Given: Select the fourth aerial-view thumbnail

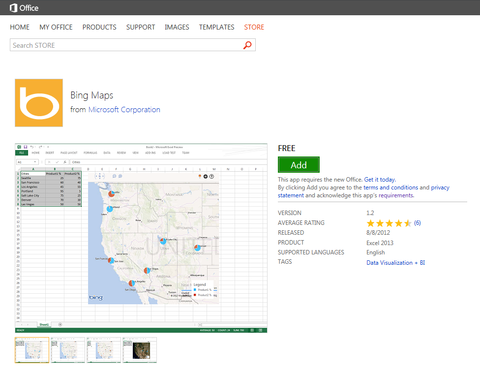Looking at the screenshot, I should (x=139, y=350).
